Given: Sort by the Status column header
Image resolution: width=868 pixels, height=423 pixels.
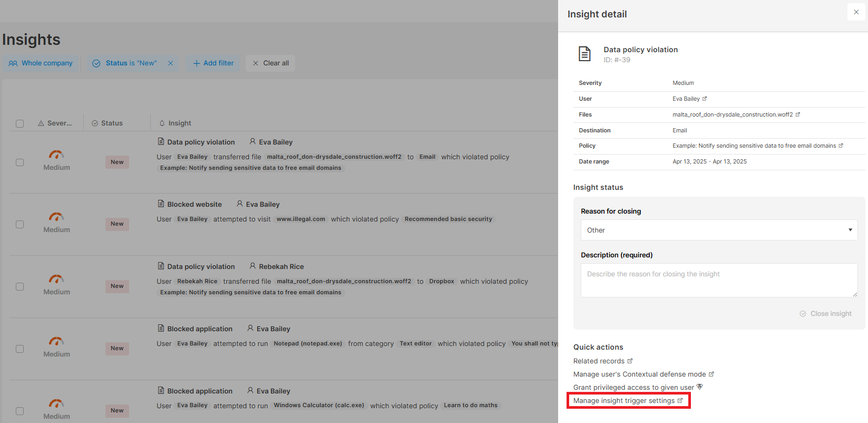Looking at the screenshot, I should (112, 123).
